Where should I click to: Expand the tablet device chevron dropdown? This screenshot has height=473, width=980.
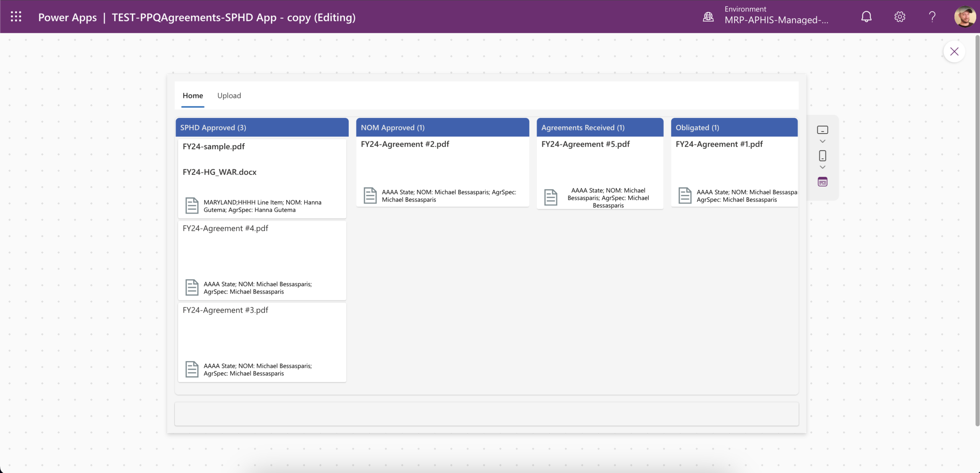(822, 142)
